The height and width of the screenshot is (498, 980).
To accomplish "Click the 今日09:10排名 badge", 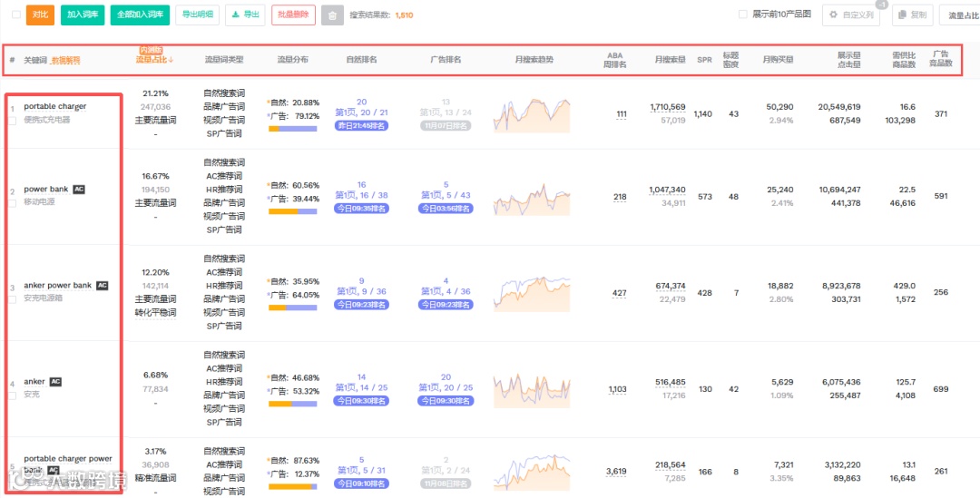I will pyautogui.click(x=362, y=483).
